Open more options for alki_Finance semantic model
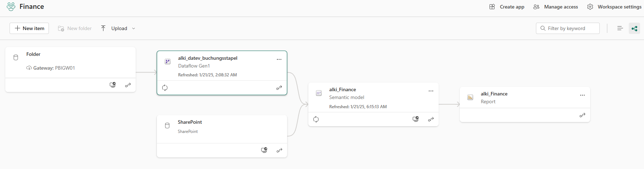This screenshot has width=644, height=169. (x=431, y=91)
